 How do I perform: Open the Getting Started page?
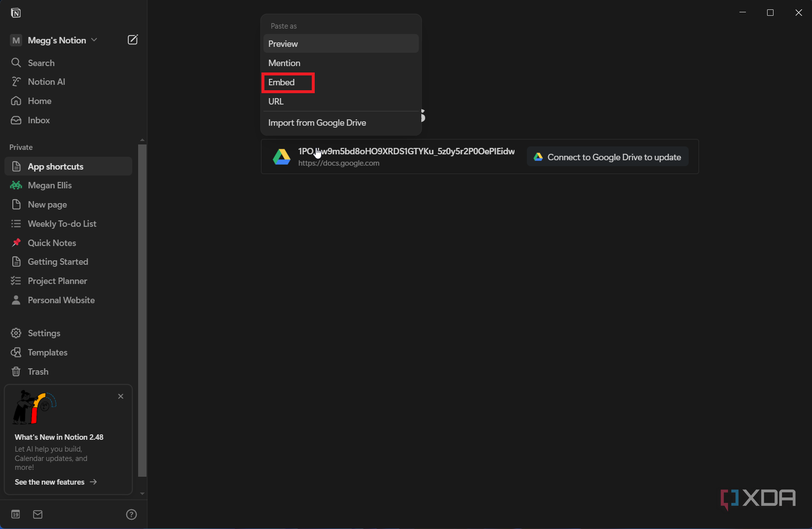pos(69,262)
